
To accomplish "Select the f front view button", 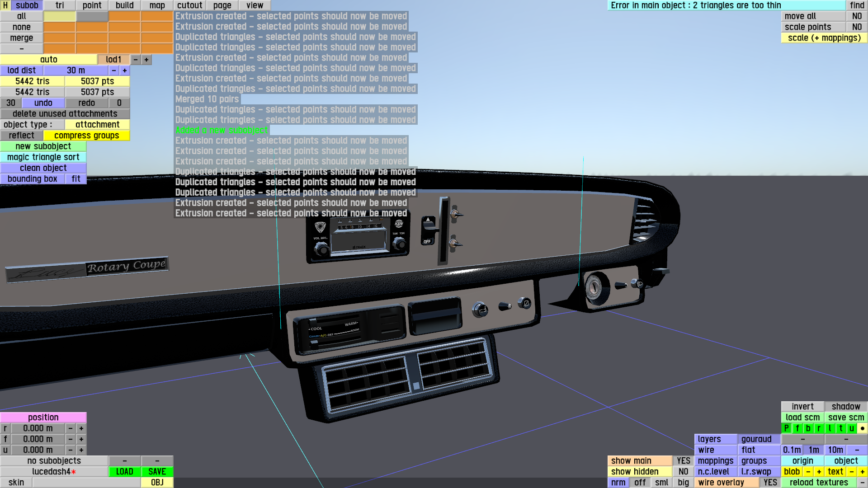I will [797, 428].
